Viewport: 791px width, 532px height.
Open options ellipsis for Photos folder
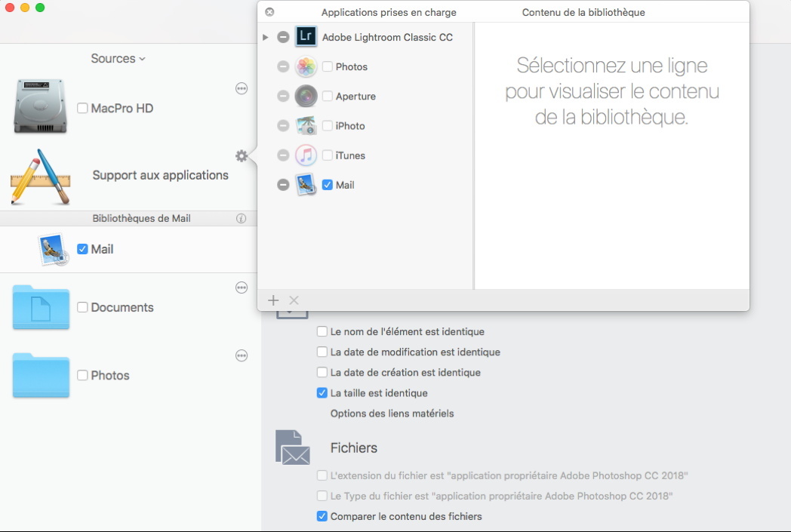[x=242, y=356]
